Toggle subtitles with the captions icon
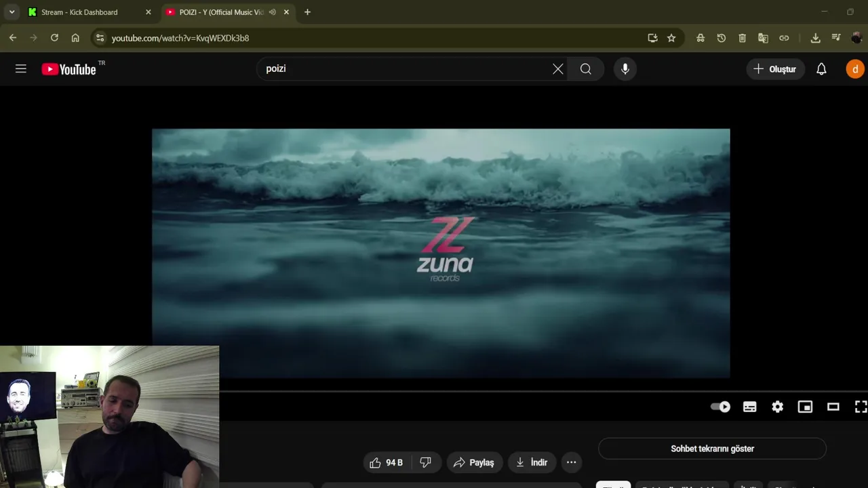This screenshot has width=868, height=488. pyautogui.click(x=749, y=407)
